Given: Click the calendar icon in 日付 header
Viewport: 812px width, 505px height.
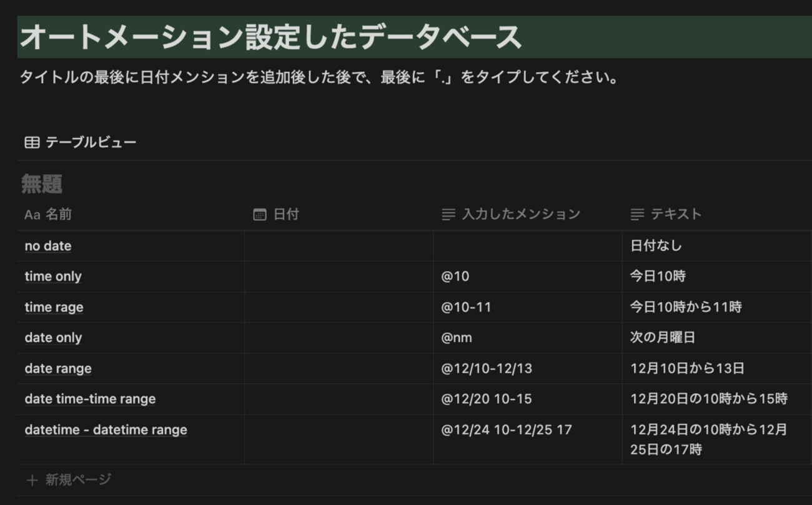Looking at the screenshot, I should tap(260, 215).
